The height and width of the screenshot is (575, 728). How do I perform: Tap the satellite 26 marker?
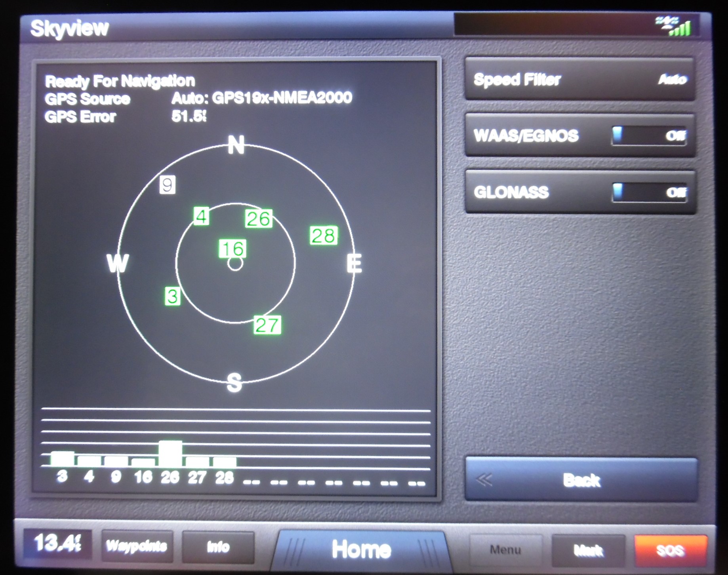(x=259, y=219)
